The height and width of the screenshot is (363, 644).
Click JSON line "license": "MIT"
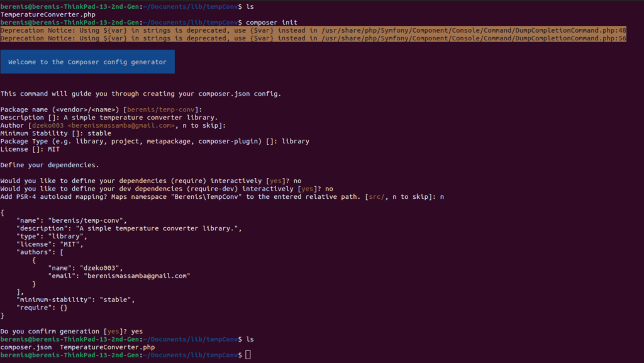pyautogui.click(x=50, y=244)
